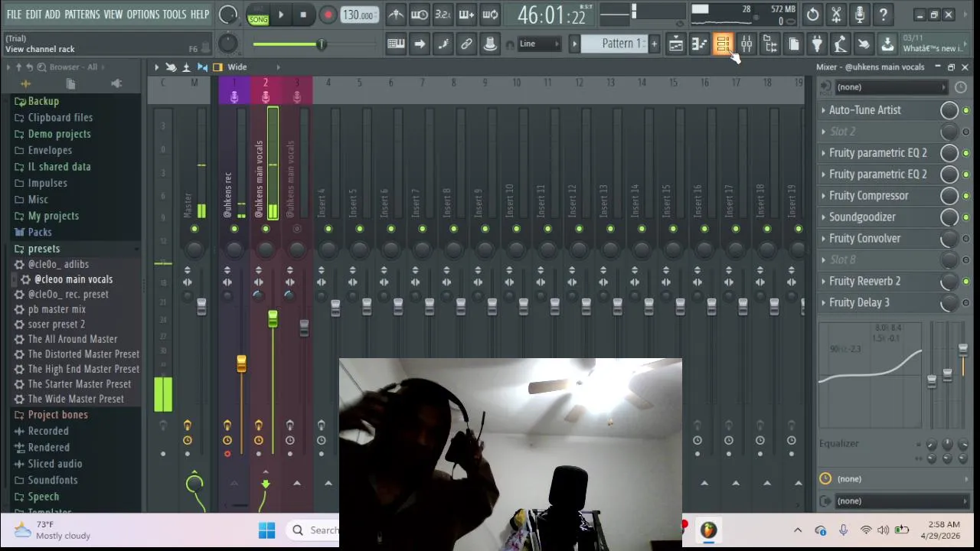
Task: Click the tempo field showing 130.000
Action: pos(358,15)
